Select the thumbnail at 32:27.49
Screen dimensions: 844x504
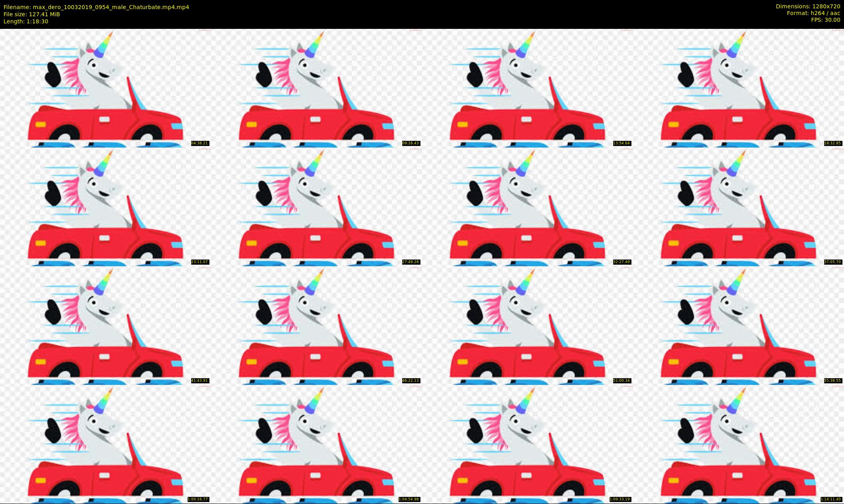pos(527,207)
